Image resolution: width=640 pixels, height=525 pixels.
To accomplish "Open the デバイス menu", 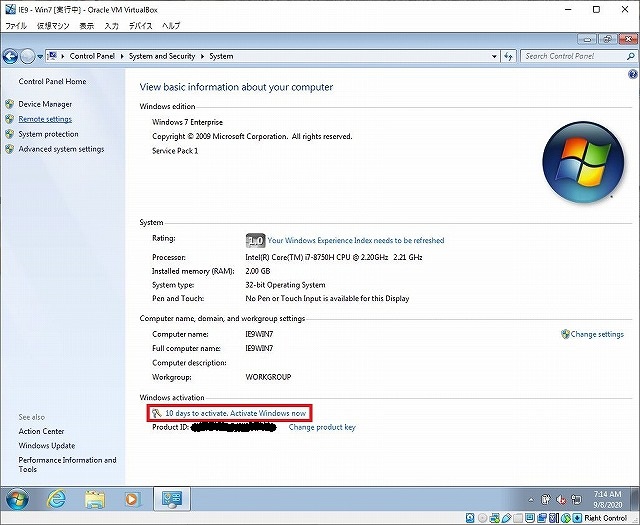I will (140, 26).
